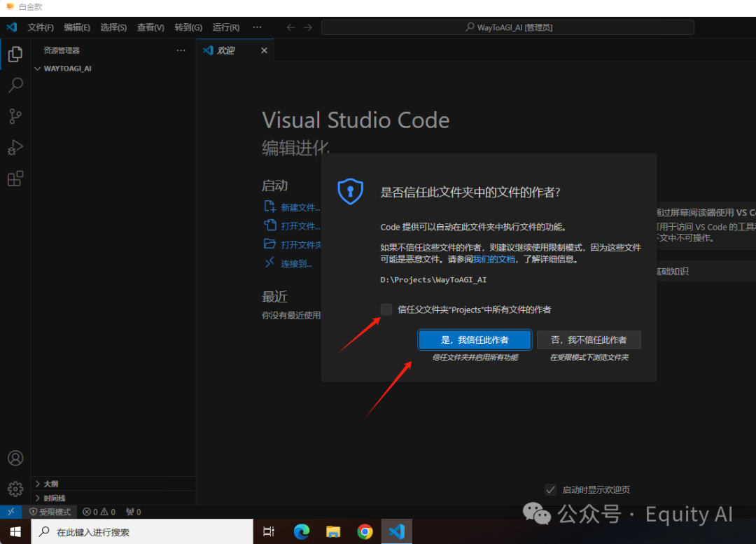756x544 pixels.
Task: Open File Explorer from the taskbar
Action: tap(332, 531)
